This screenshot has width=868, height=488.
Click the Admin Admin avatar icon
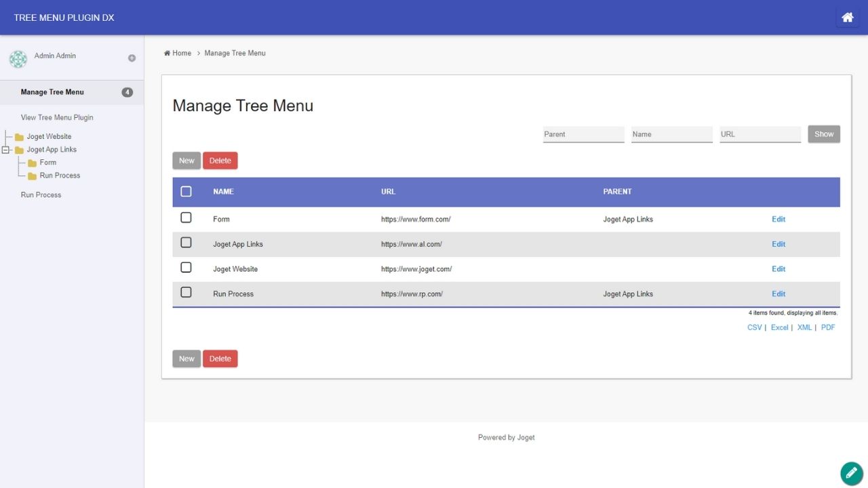[x=18, y=59]
